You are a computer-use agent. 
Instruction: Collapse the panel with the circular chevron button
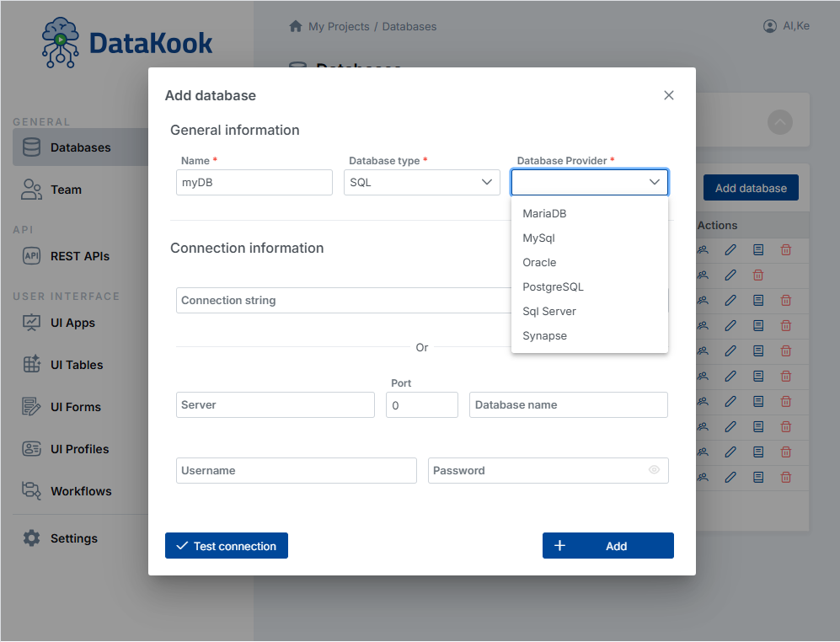(x=780, y=122)
